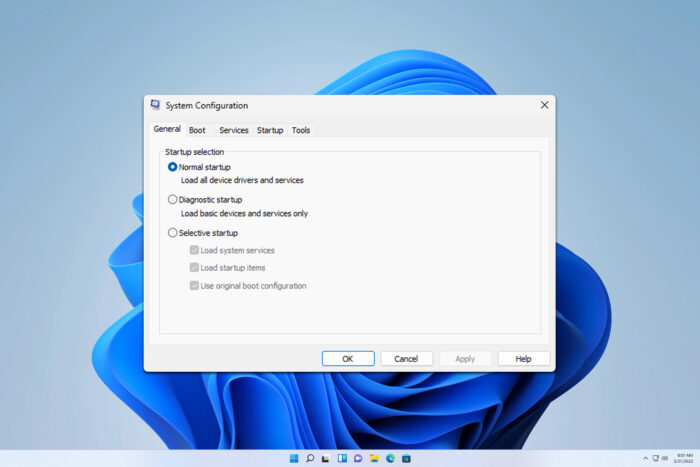Click the System Configuration title bar icon

pos(155,105)
